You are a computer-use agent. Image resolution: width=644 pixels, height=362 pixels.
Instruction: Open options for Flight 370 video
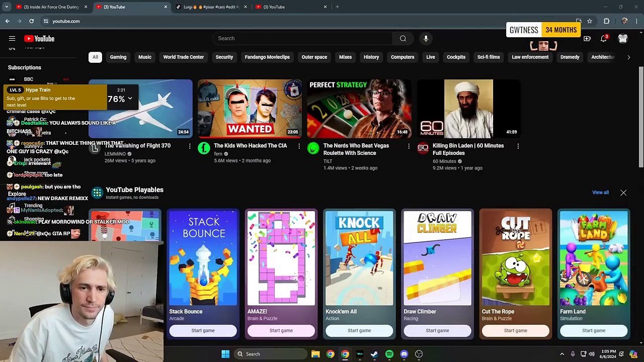click(190, 146)
